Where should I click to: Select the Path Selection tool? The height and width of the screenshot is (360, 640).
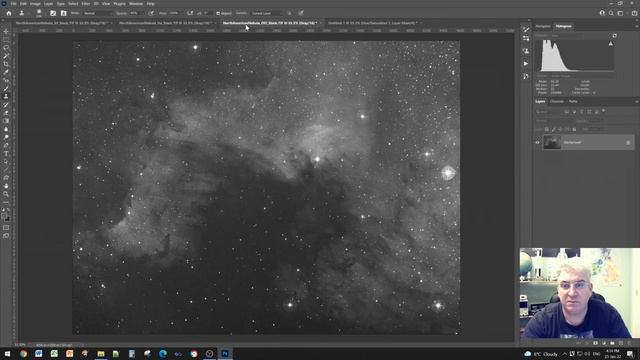[x=6, y=162]
